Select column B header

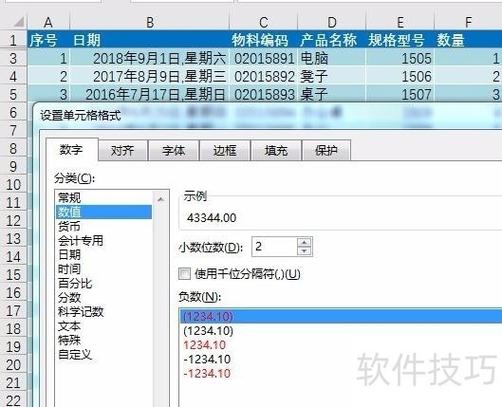(150, 22)
